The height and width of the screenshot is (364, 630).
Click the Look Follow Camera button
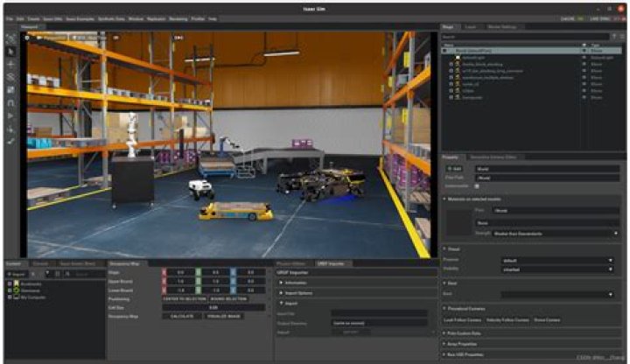(462, 320)
